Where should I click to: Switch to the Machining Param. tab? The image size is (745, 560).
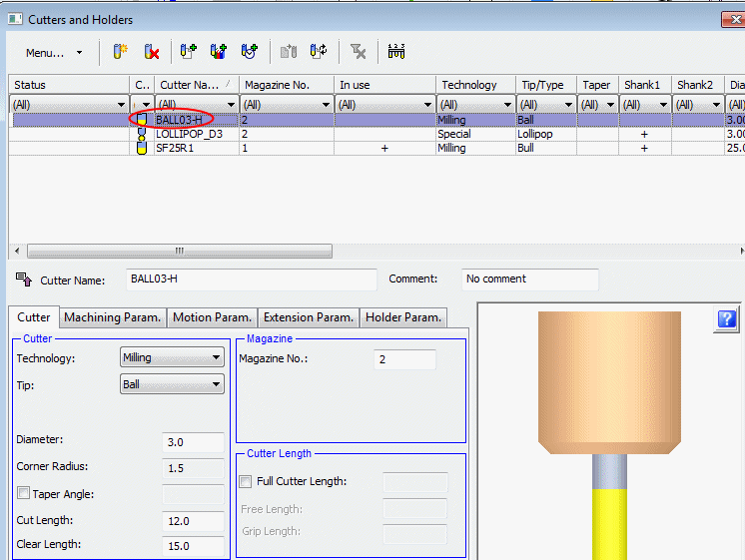(x=112, y=317)
